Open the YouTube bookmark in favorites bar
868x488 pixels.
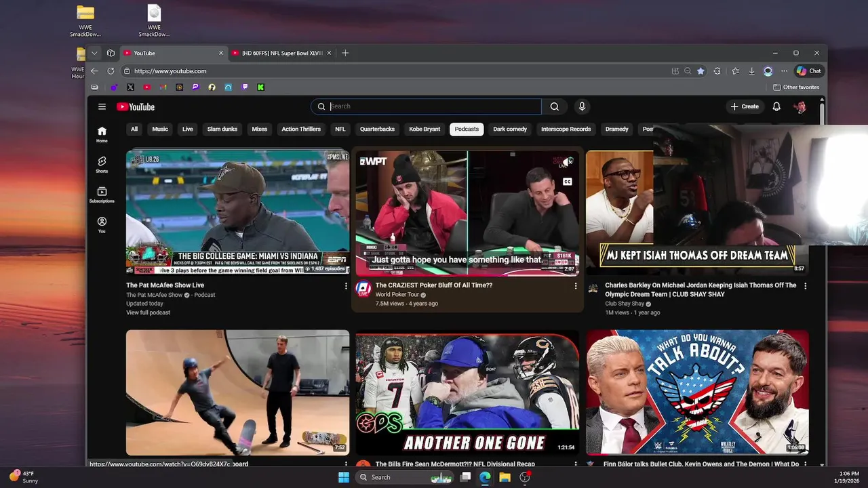(x=146, y=87)
